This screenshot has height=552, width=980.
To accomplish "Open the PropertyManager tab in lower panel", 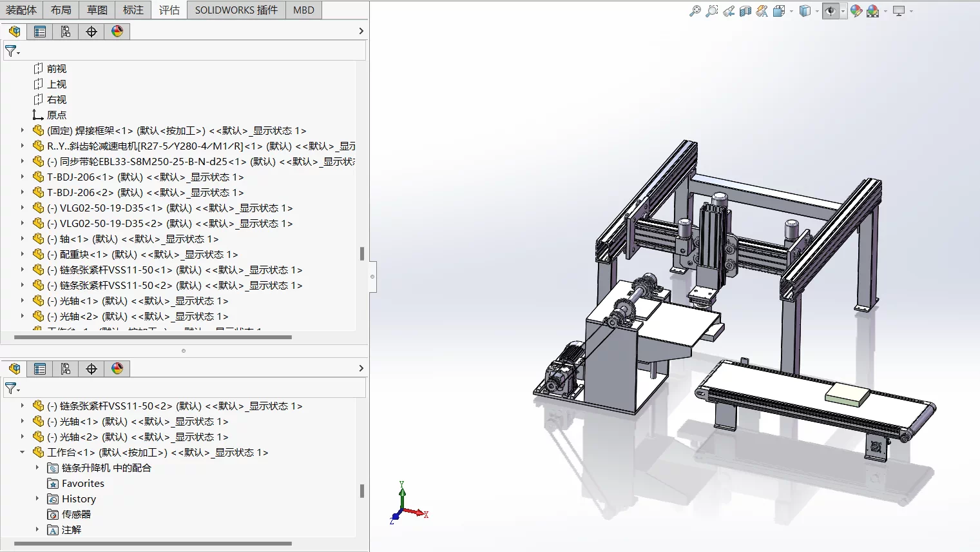I will coord(40,369).
